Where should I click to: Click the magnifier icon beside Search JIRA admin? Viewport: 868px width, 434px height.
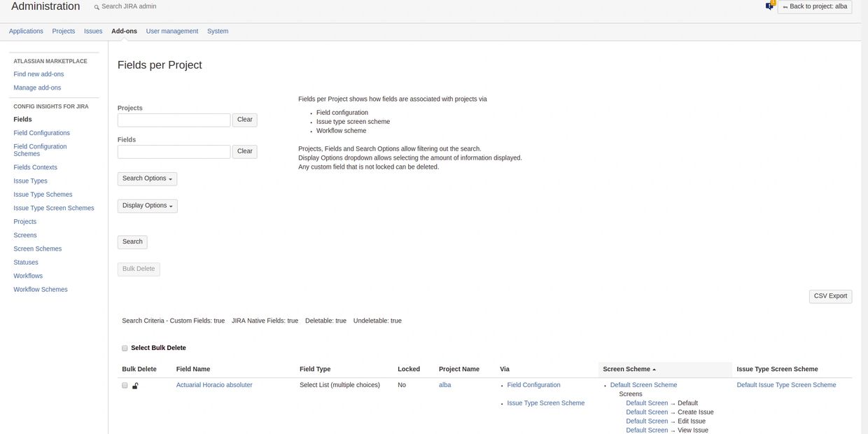[97, 6]
